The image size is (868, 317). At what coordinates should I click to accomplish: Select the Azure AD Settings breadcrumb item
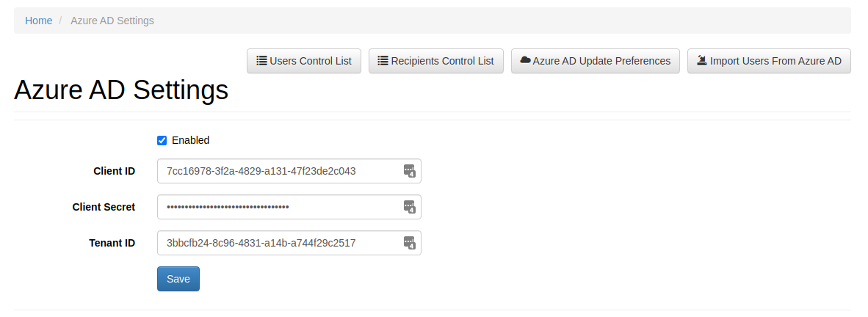[112, 21]
